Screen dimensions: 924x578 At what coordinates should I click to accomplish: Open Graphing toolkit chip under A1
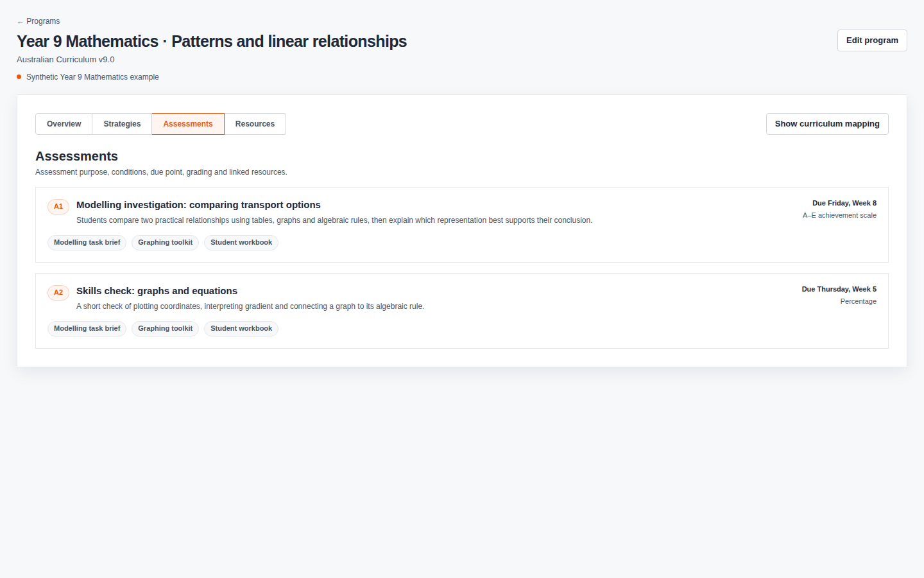point(166,243)
